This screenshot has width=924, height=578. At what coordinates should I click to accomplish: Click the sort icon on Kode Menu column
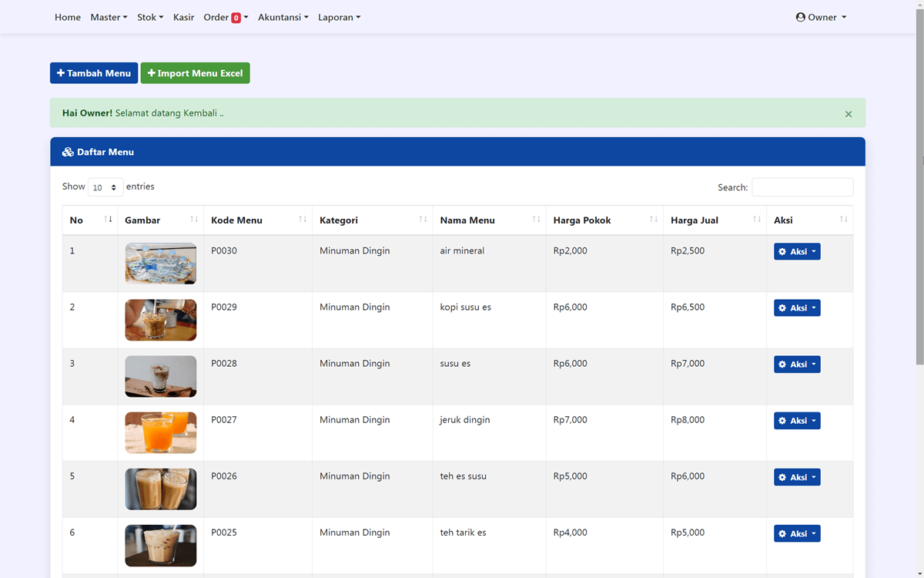(301, 220)
